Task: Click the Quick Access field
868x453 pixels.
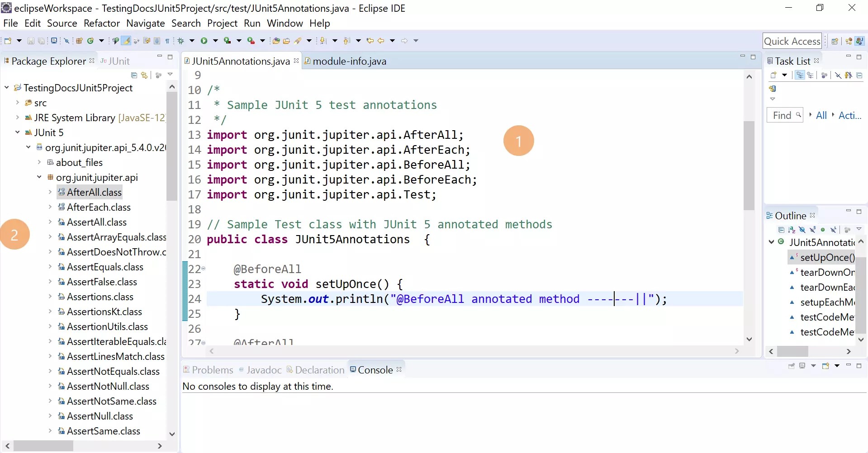Action: point(792,41)
